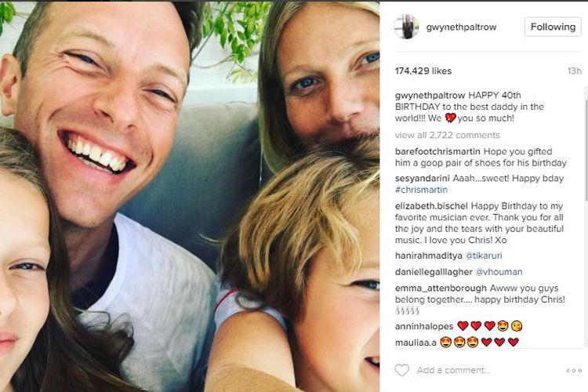Open elizabeth.bischel commenter profile

click(x=431, y=206)
